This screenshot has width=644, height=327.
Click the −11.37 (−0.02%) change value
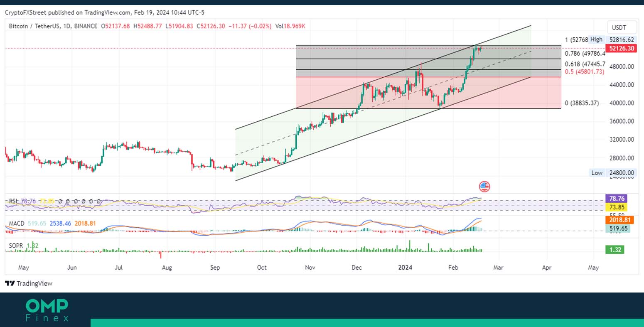250,26
